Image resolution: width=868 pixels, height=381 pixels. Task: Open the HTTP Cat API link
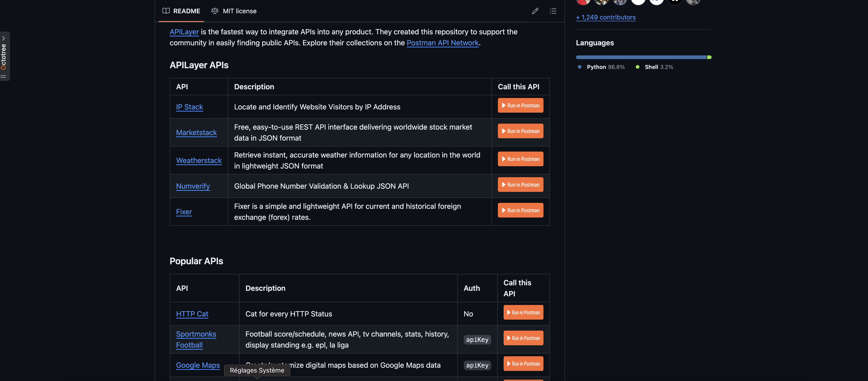click(x=192, y=314)
